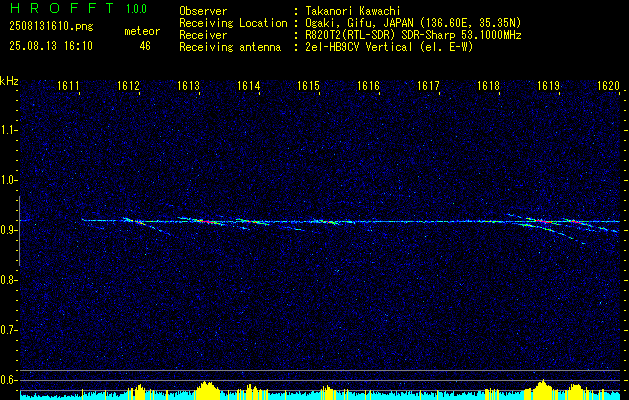Click the file name 2508131610.png
This screenshot has width=629, height=400.
[x=51, y=27]
